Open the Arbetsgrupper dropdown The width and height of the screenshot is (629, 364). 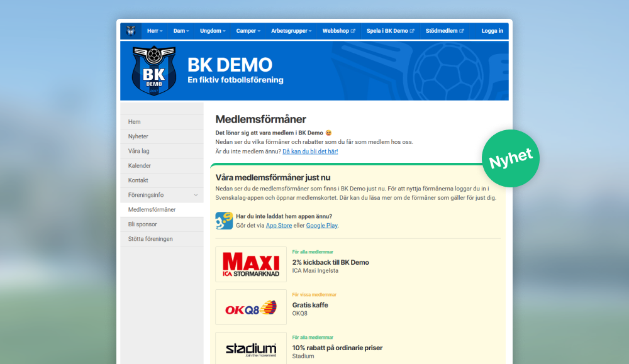(292, 31)
